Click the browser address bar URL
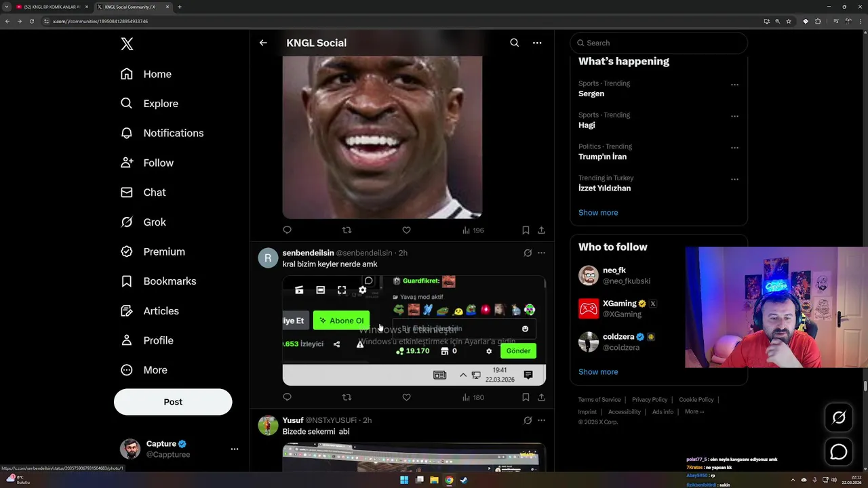868x488 pixels. coord(100,21)
